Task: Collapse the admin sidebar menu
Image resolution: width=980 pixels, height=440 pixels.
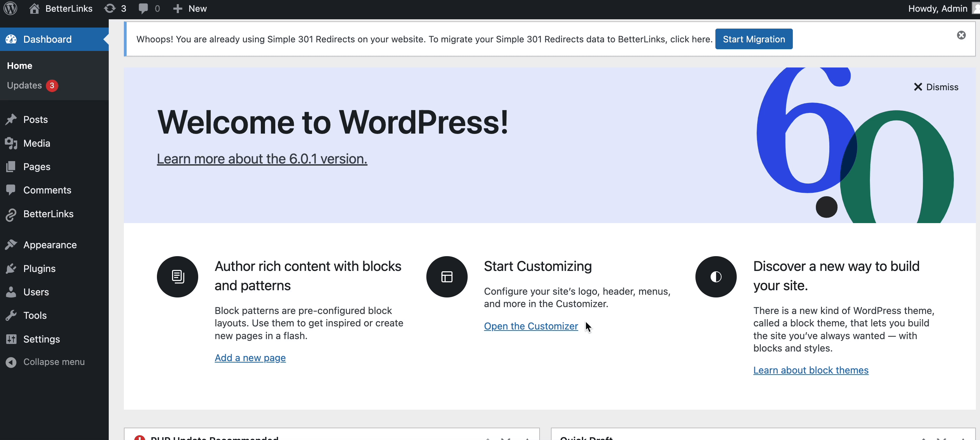Action: click(11, 362)
